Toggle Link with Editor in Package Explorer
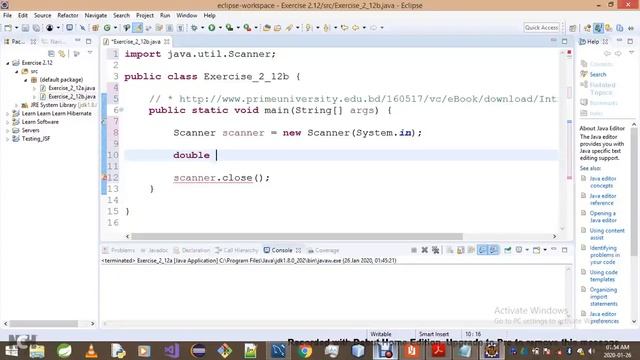Viewport: 640px width, 360px height. pyautogui.click(x=62, y=53)
